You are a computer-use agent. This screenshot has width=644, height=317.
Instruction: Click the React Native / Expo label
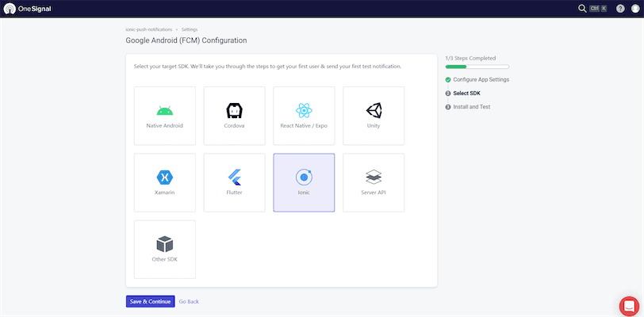(304, 126)
